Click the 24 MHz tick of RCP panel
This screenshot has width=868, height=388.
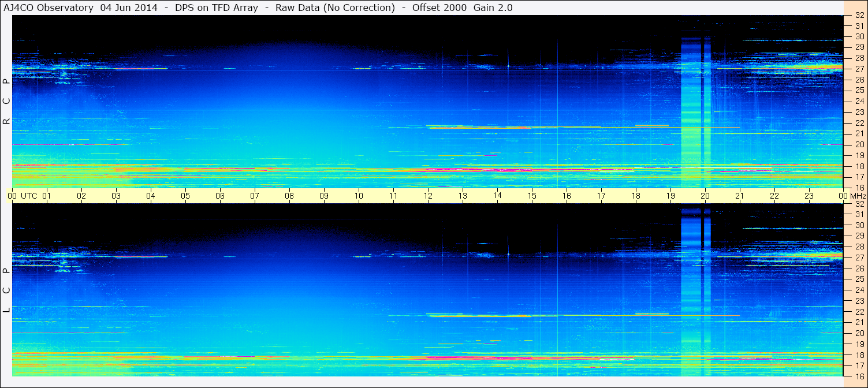tap(859, 101)
